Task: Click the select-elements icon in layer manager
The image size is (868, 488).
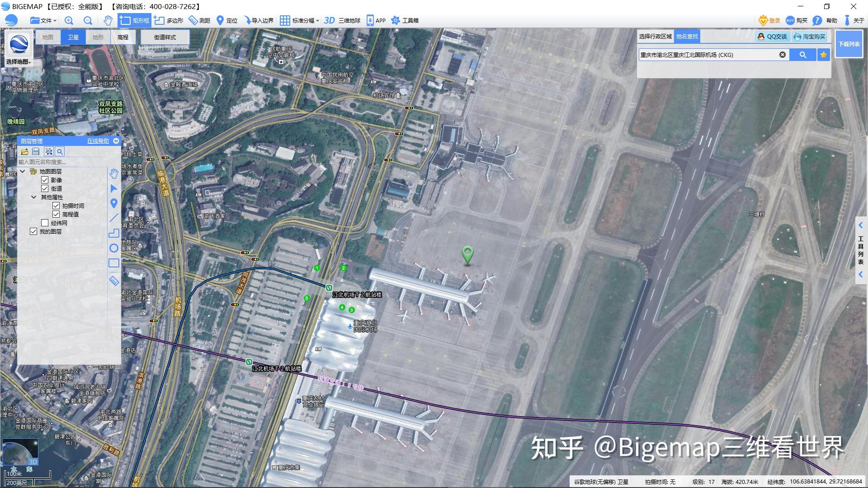Action: [48, 152]
